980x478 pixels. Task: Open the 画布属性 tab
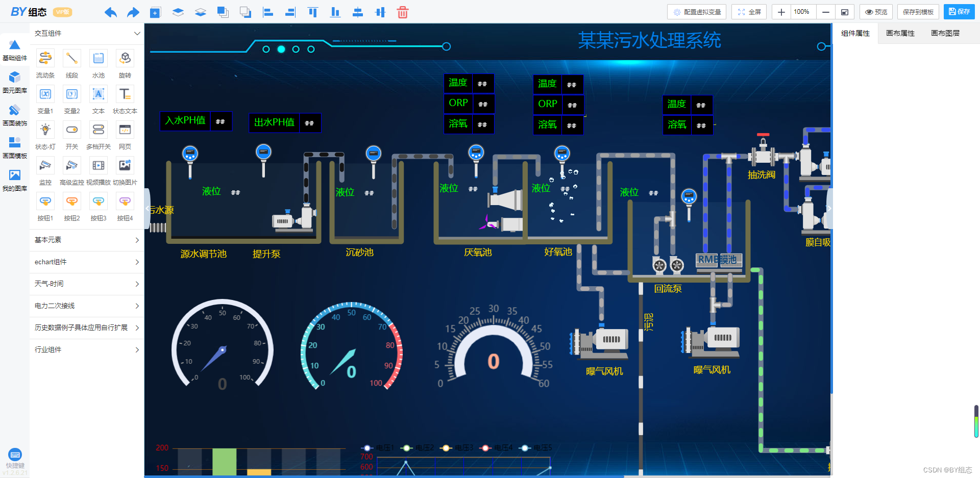900,33
